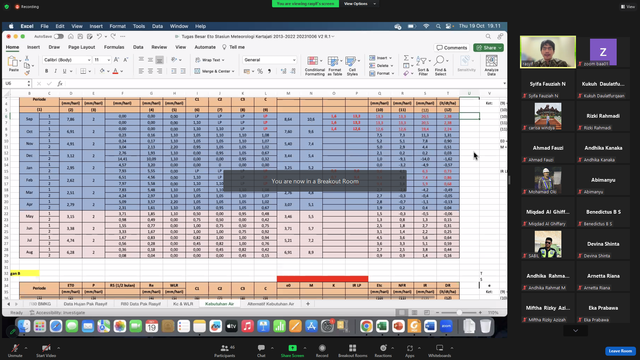Open Reactions in Zoom toolbar
The height and width of the screenshot is (360, 640).
[x=383, y=350]
